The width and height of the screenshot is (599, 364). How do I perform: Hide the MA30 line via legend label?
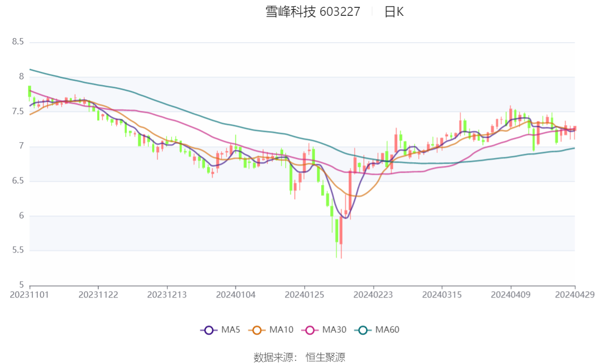tap(334, 330)
